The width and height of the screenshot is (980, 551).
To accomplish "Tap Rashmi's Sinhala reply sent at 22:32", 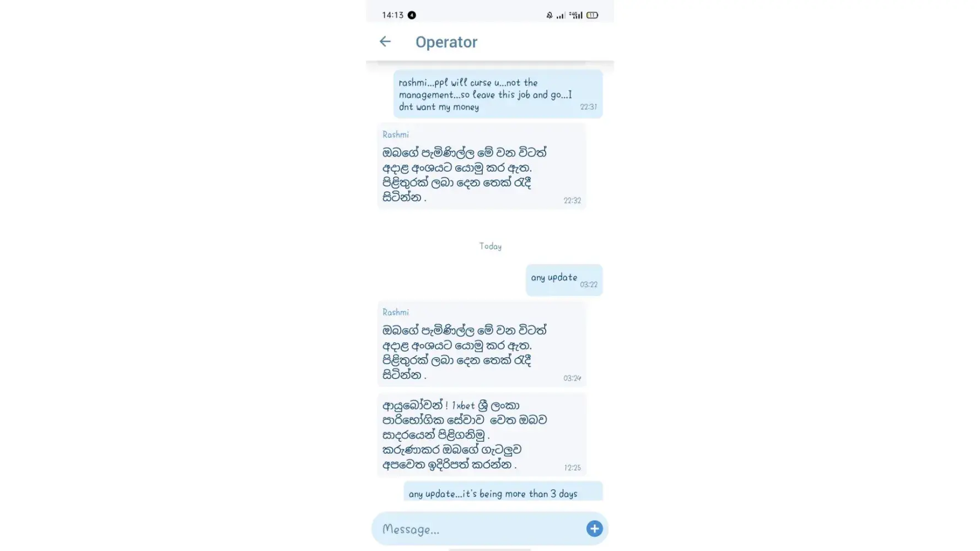I will point(481,166).
